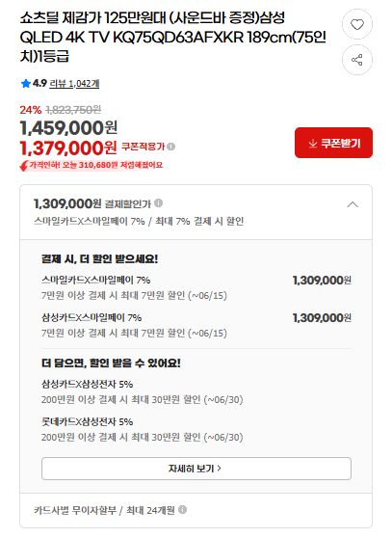The image size is (392, 538).
Task: Click the 가격인하 price drop notice banner
Action: pyautogui.click(x=91, y=166)
